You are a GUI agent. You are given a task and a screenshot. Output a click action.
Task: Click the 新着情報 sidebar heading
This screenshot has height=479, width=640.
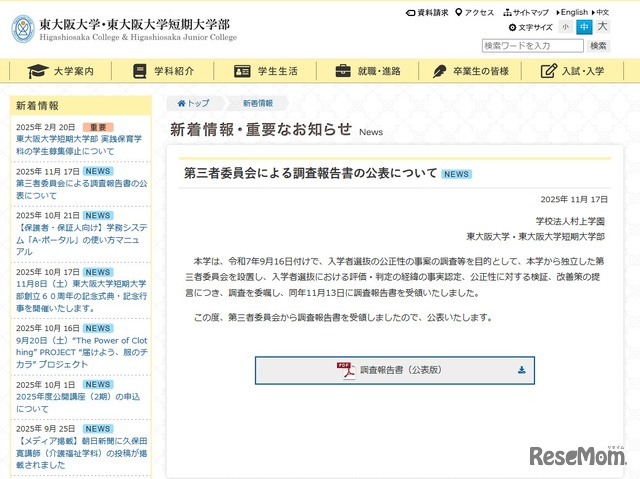pyautogui.click(x=37, y=106)
